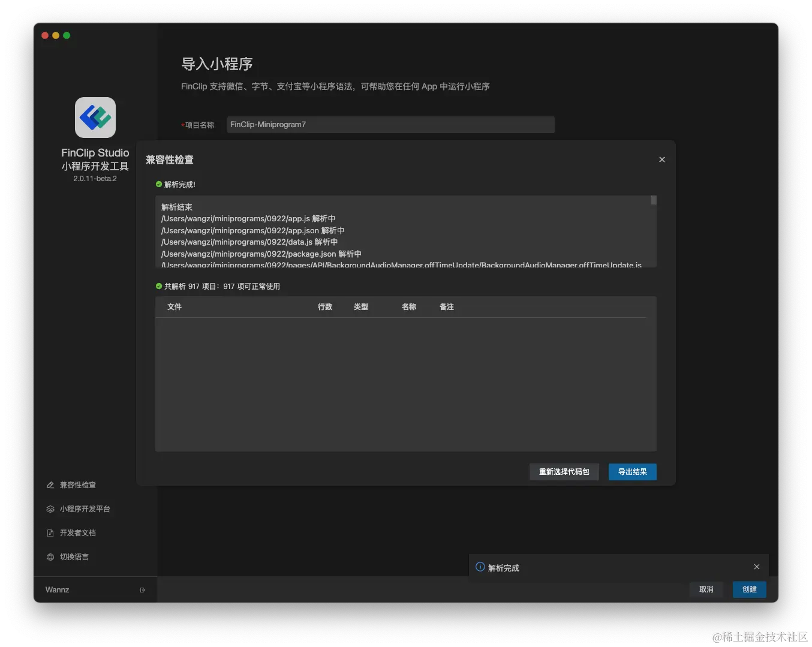Click the 取消 button
812x647 pixels.
click(706, 589)
